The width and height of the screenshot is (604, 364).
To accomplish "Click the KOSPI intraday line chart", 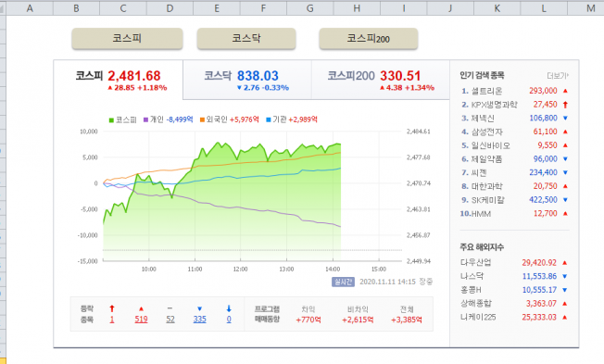I will tap(252, 196).
